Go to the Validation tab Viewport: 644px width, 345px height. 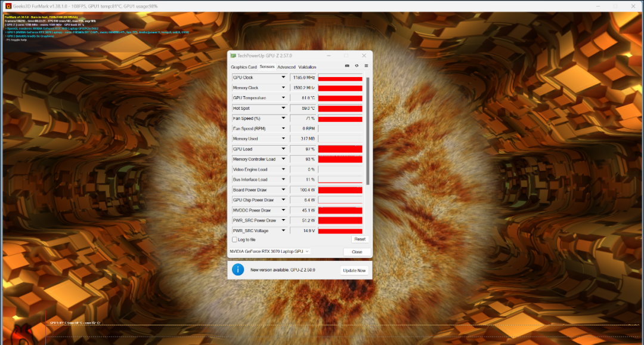tap(307, 67)
